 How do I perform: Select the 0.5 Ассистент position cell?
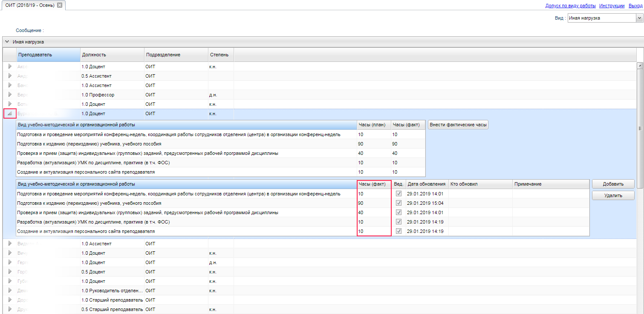(x=112, y=76)
